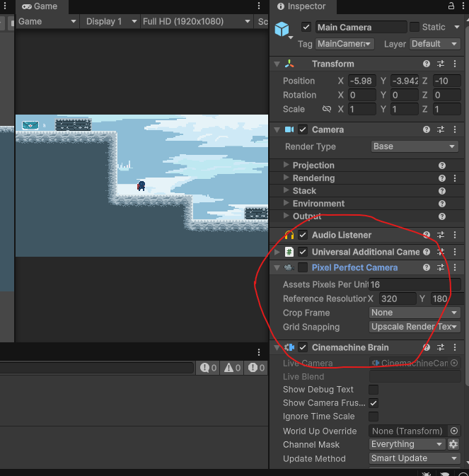Click the Universal Additional Camera script icon
469x476 pixels.
[x=289, y=252]
